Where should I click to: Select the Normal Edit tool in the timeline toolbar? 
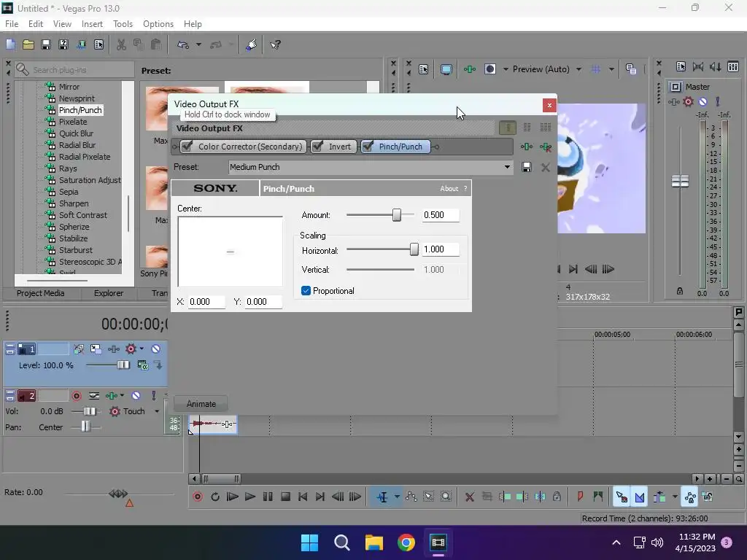[382, 497]
